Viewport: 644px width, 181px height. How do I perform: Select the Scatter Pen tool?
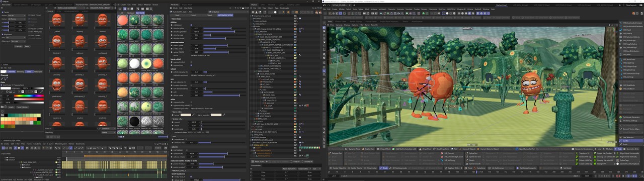point(368,149)
